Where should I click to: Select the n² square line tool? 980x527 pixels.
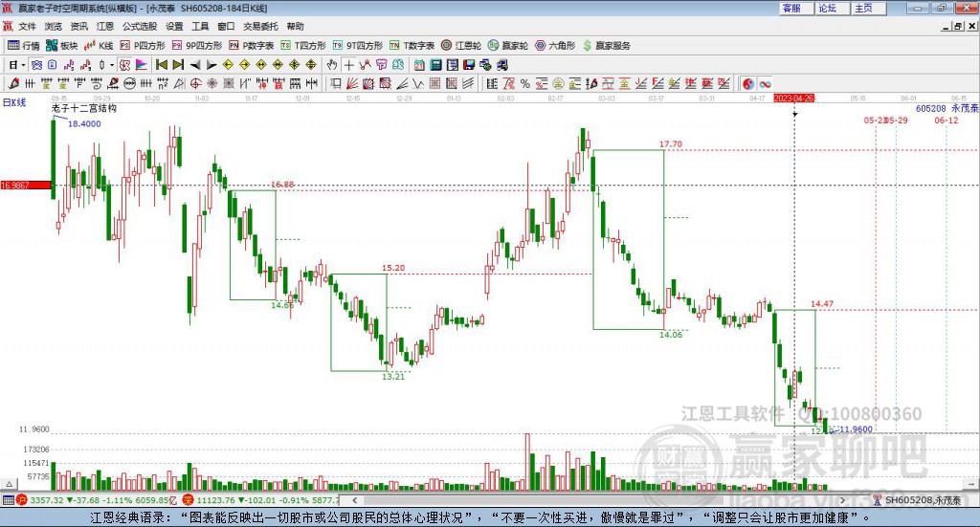pos(163,83)
